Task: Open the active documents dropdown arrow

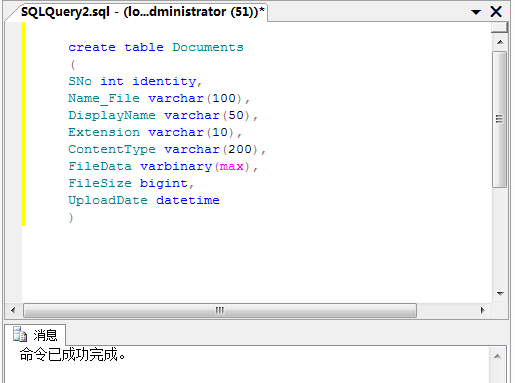Action: coord(476,12)
